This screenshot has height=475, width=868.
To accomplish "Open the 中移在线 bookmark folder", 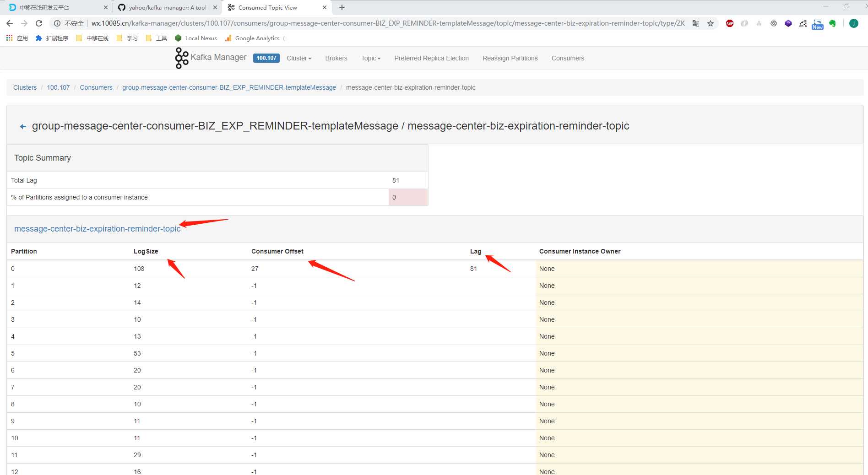I will (x=92, y=38).
